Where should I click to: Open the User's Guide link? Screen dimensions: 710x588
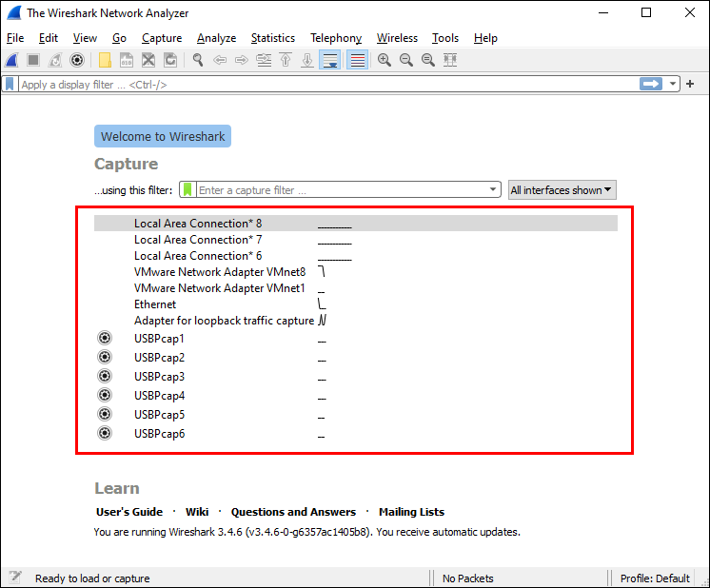(x=129, y=512)
